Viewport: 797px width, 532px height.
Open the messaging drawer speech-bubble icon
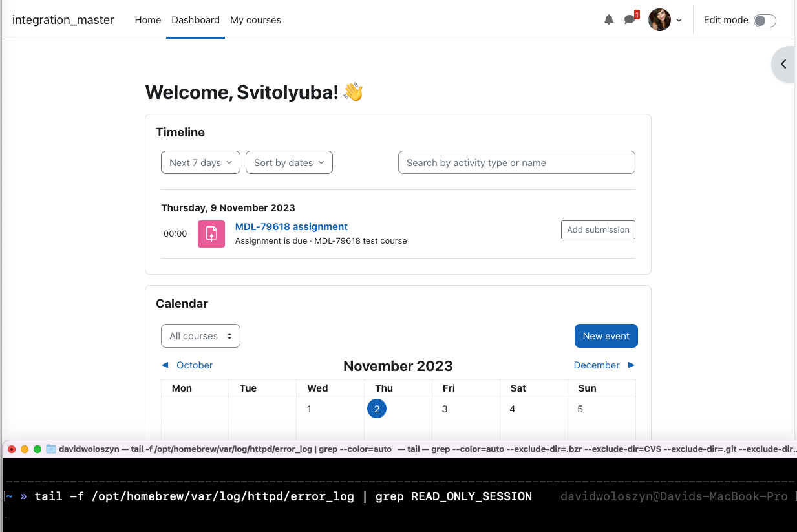(629, 20)
